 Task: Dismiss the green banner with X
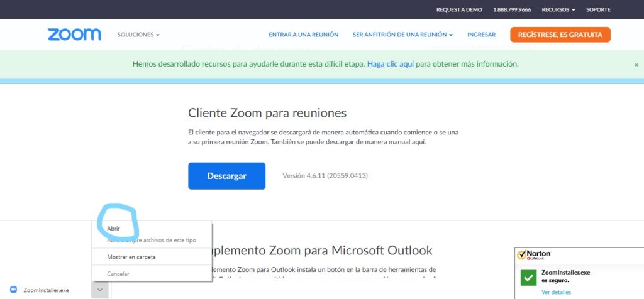click(636, 65)
